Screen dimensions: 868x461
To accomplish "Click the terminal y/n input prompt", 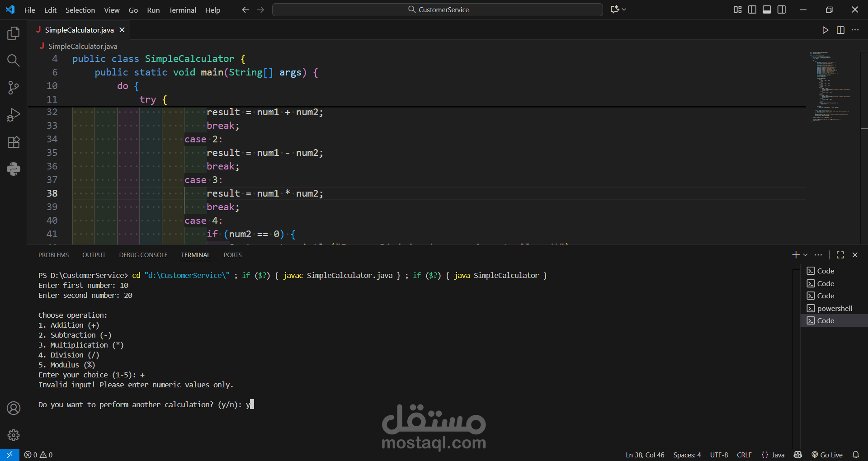I will coord(146,405).
